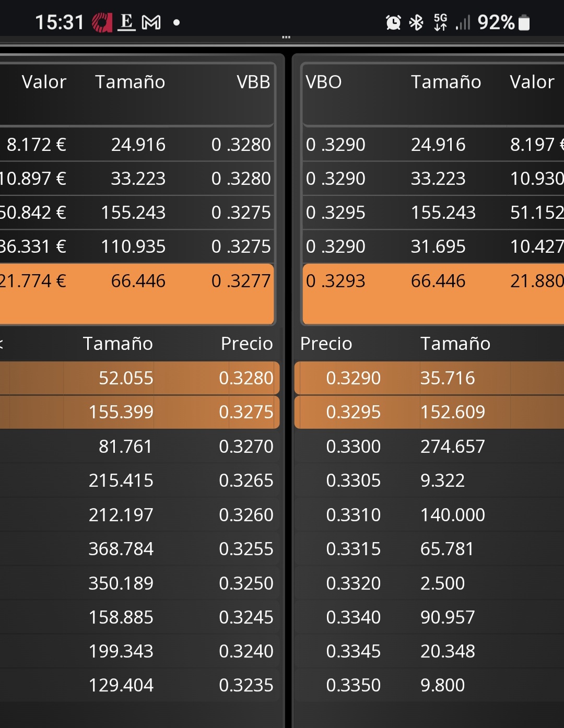Tap the Tamaño header beside VBO
Screen dimensions: 564x728
pos(446,82)
